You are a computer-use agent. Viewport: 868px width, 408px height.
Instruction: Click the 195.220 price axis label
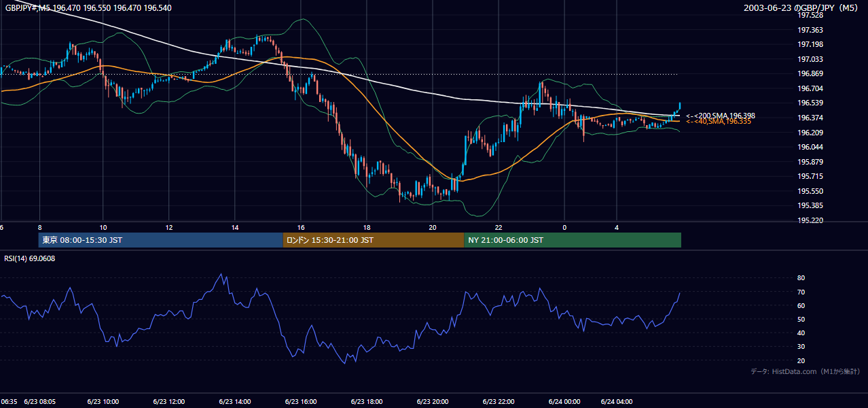pyautogui.click(x=812, y=220)
